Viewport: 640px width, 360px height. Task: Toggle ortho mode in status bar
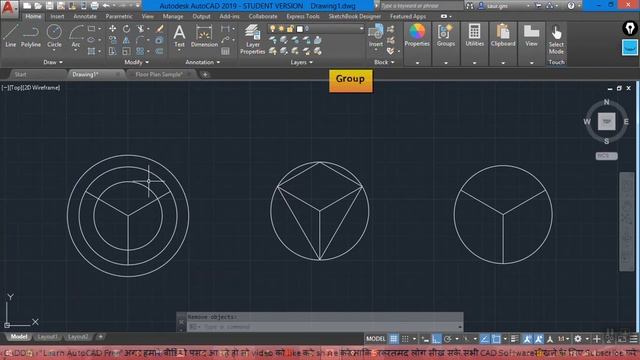click(436, 339)
